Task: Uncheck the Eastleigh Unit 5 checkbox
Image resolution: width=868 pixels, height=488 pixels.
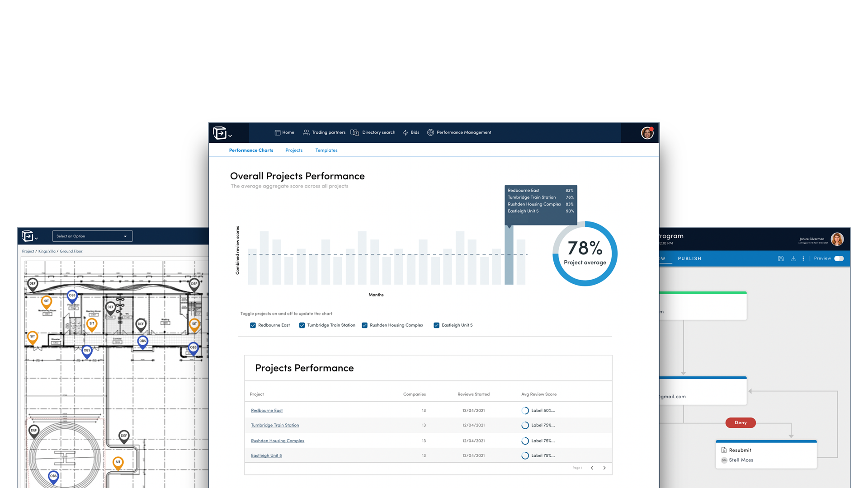Action: (x=436, y=325)
